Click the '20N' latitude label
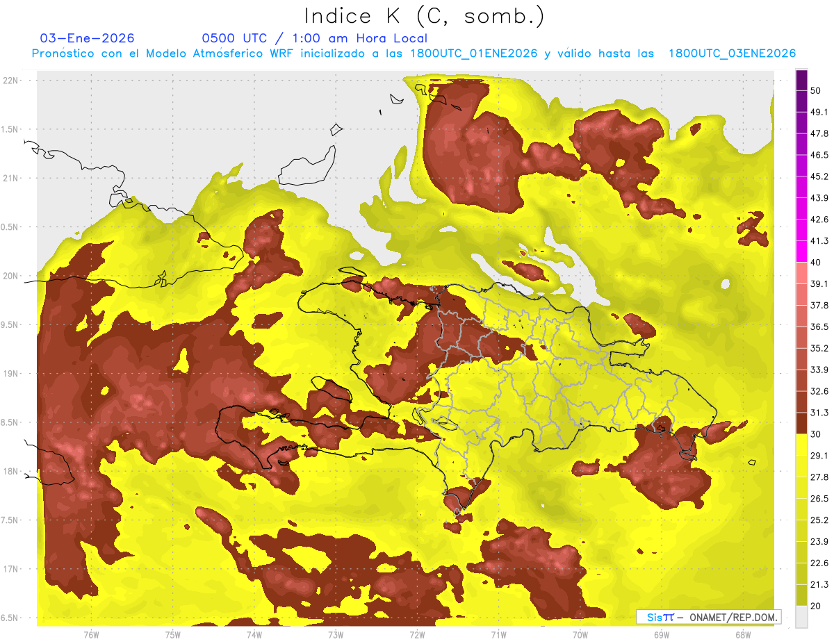 point(11,276)
